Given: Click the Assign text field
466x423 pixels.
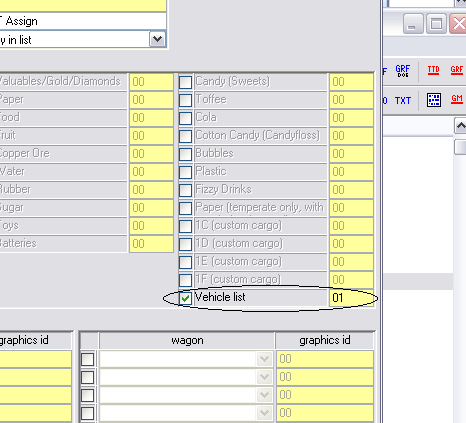Looking at the screenshot, I should point(83,21).
